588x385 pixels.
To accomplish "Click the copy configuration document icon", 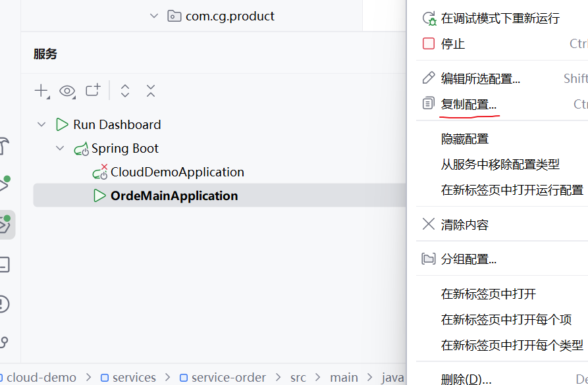I will tap(428, 103).
